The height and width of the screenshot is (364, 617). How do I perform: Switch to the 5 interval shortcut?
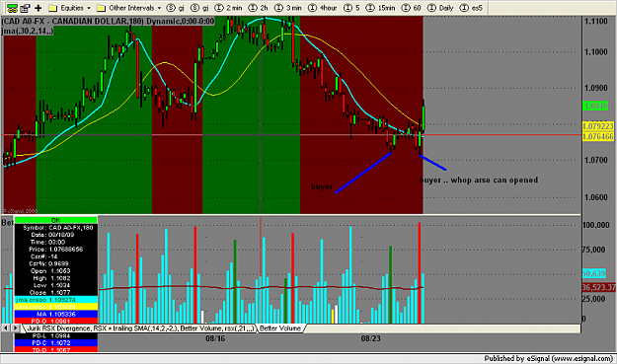click(x=351, y=8)
